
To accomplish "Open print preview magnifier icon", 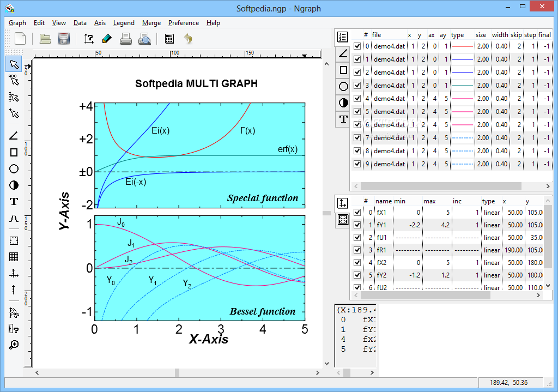I will pos(144,39).
